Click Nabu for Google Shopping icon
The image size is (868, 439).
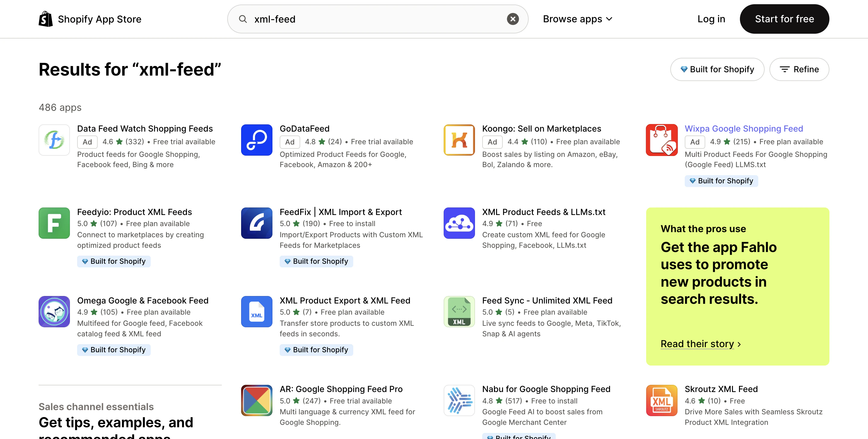459,400
